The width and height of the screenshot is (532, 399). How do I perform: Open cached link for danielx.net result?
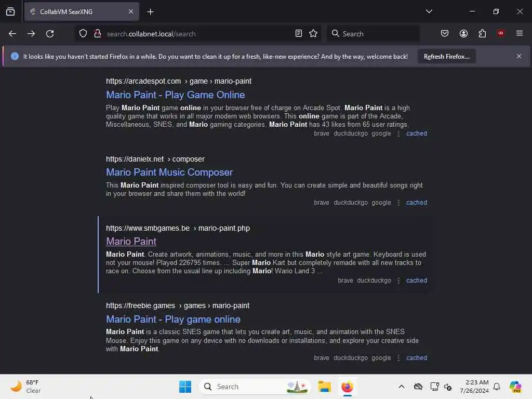(417, 203)
